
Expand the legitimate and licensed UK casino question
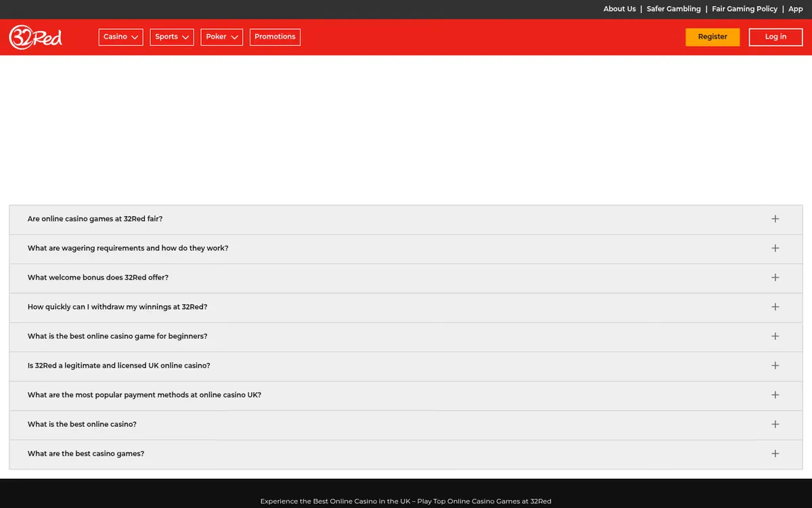406,366
